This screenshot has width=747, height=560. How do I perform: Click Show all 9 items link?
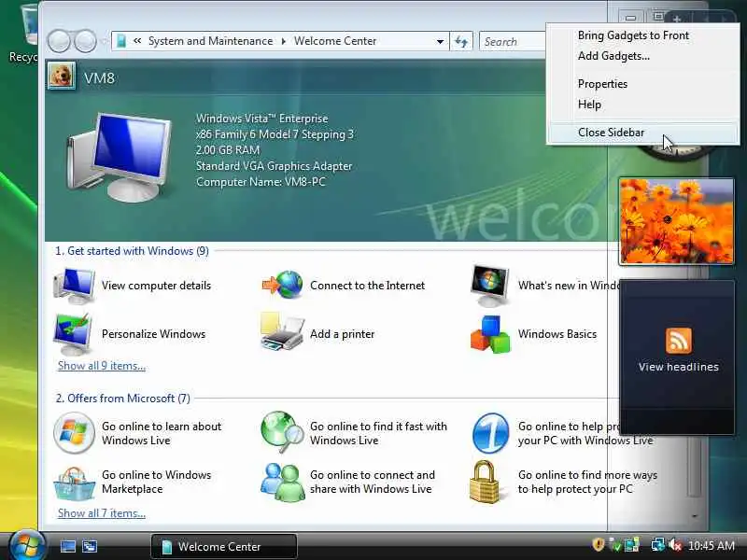pyautogui.click(x=102, y=366)
